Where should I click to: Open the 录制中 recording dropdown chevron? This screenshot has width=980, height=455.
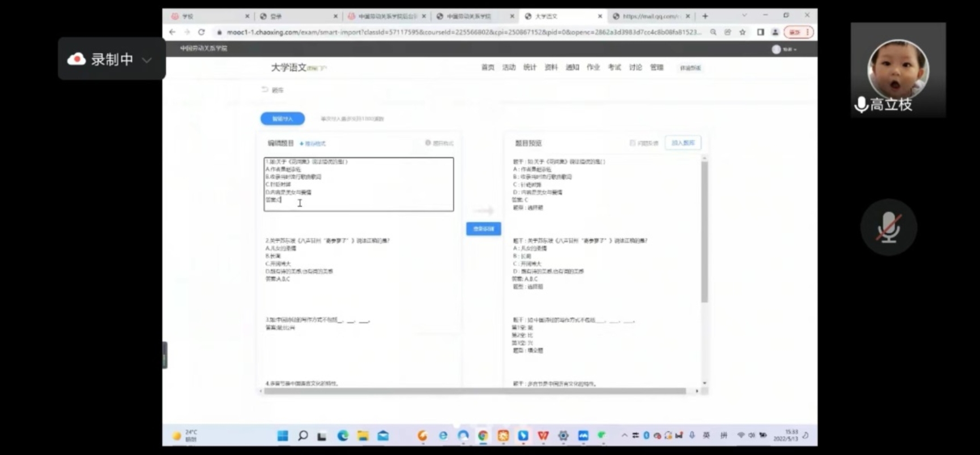click(147, 60)
